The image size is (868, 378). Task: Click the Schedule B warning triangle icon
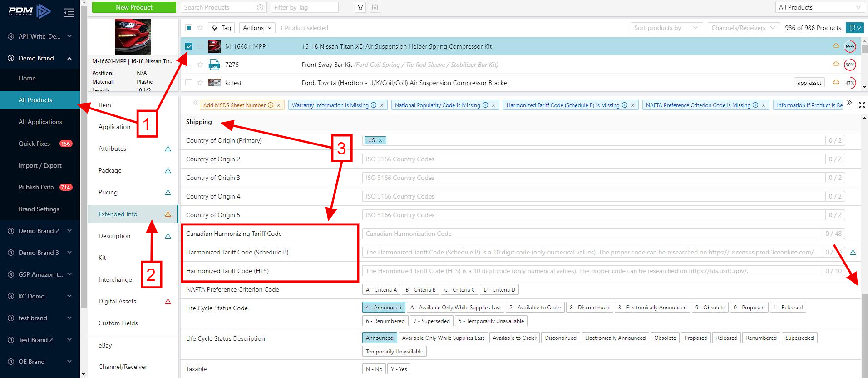pos(853,252)
